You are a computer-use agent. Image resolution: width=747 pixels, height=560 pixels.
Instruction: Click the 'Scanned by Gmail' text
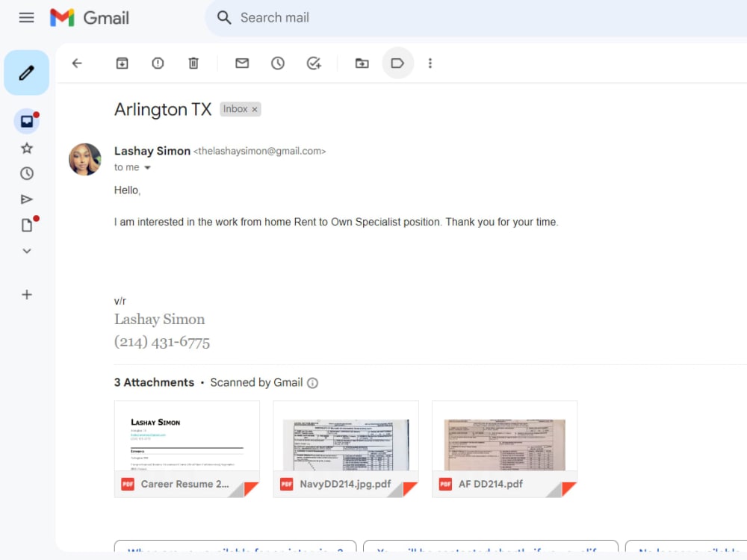pyautogui.click(x=256, y=382)
